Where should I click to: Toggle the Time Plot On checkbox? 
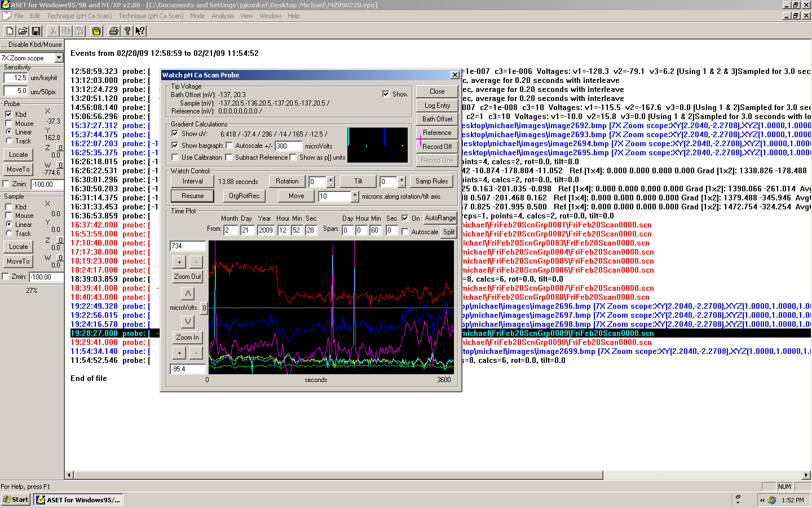click(x=405, y=218)
